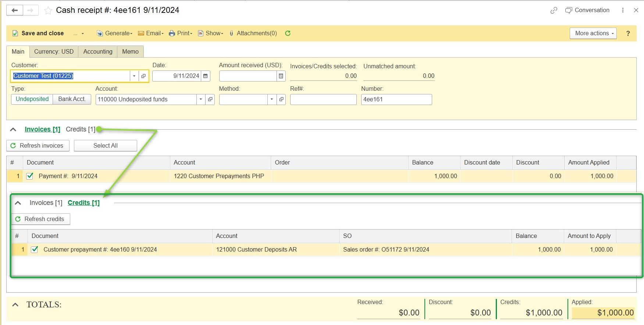This screenshot has width=644, height=325.
Task: Open the Show menu
Action: (211, 33)
